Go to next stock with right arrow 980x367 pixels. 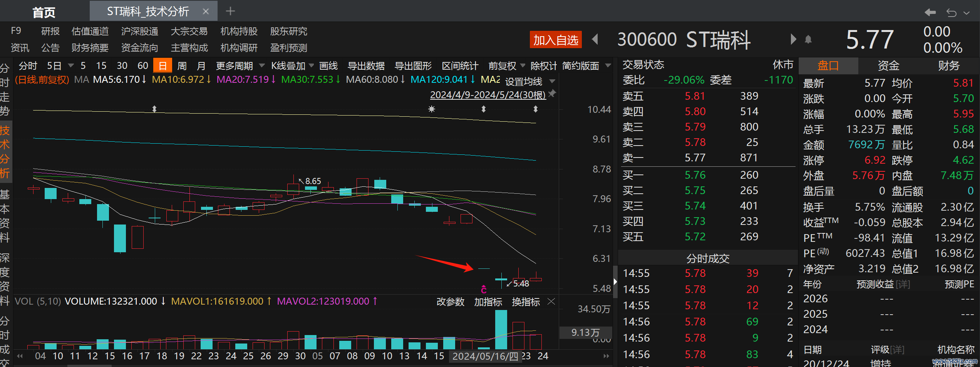(793, 39)
